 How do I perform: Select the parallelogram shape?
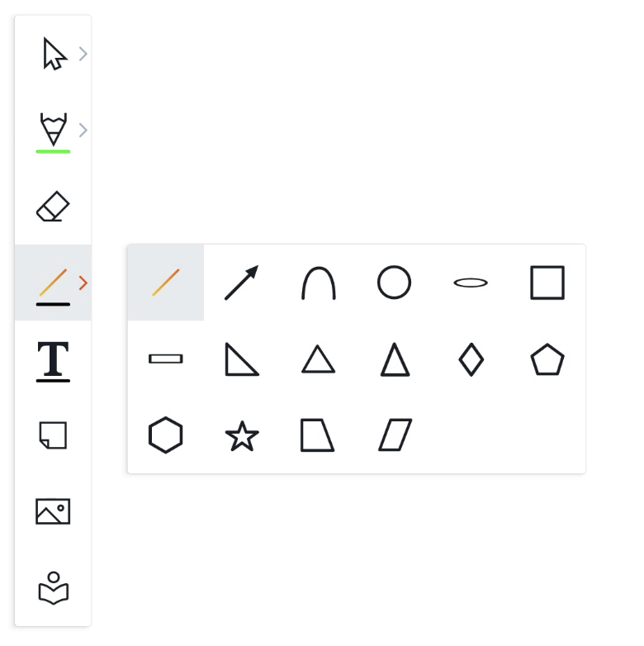(x=395, y=435)
